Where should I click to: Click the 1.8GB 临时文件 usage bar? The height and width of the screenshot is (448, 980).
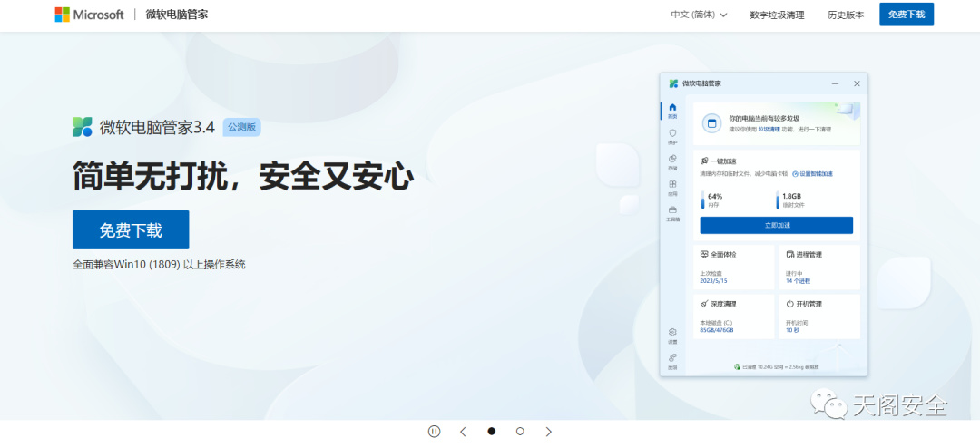[x=778, y=200]
